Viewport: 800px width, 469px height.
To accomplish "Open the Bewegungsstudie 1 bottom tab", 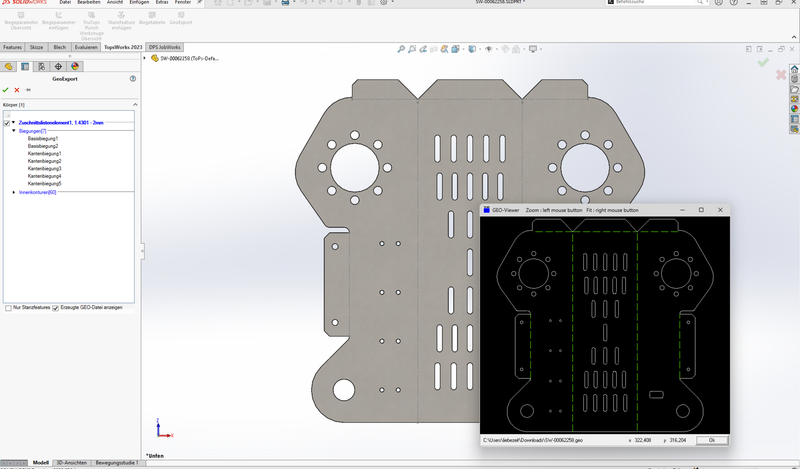I will [117, 462].
